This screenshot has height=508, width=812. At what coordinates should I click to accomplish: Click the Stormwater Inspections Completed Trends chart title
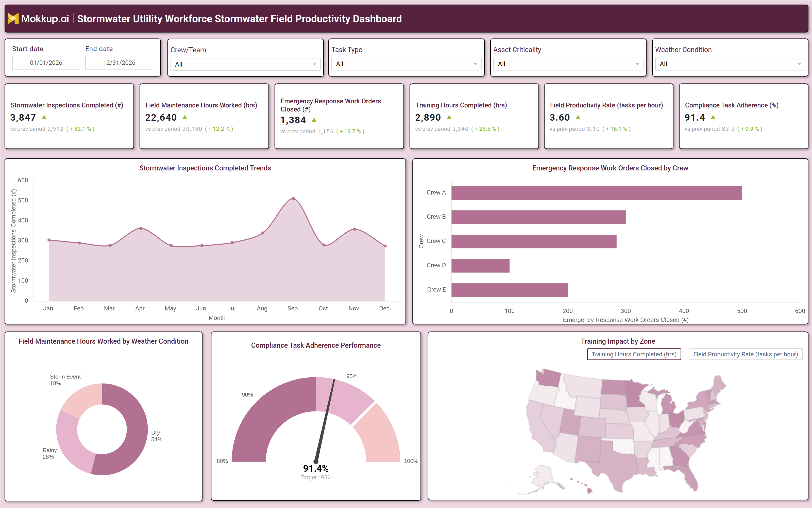[x=205, y=168]
